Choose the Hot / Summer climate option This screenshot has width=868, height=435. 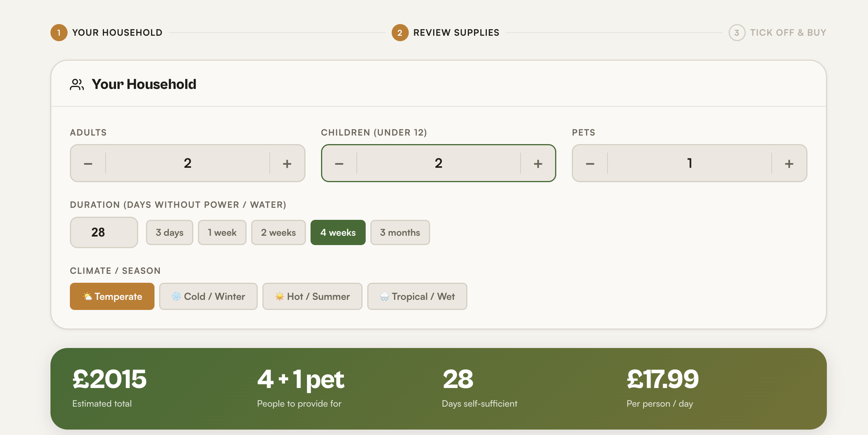312,296
